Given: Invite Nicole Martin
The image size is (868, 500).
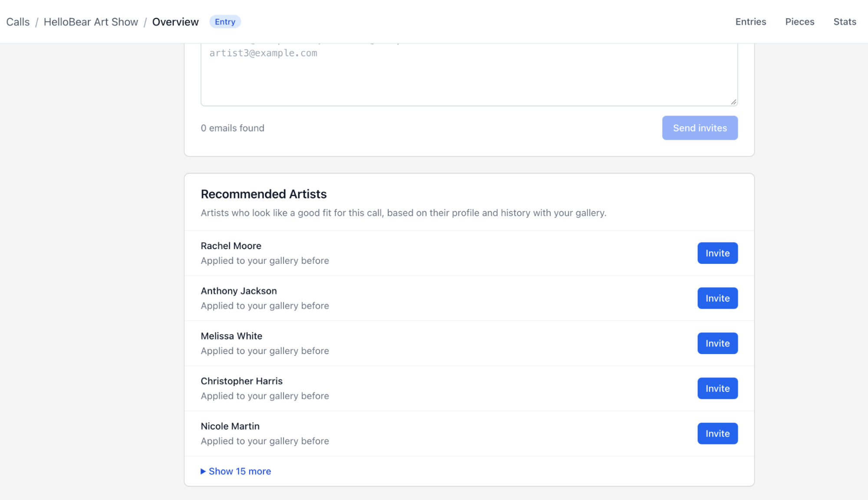Looking at the screenshot, I should (x=717, y=434).
